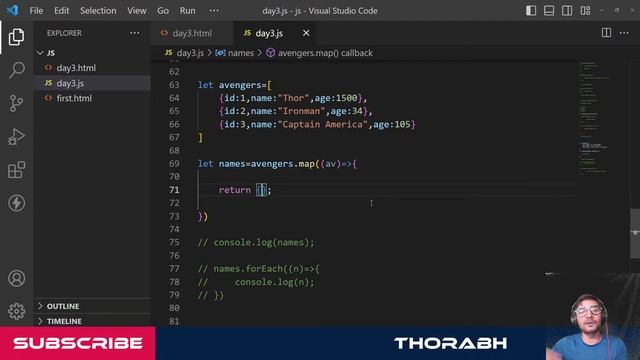This screenshot has height=360, width=640.
Task: Toggle secondary side bar visibility
Action: point(567,11)
